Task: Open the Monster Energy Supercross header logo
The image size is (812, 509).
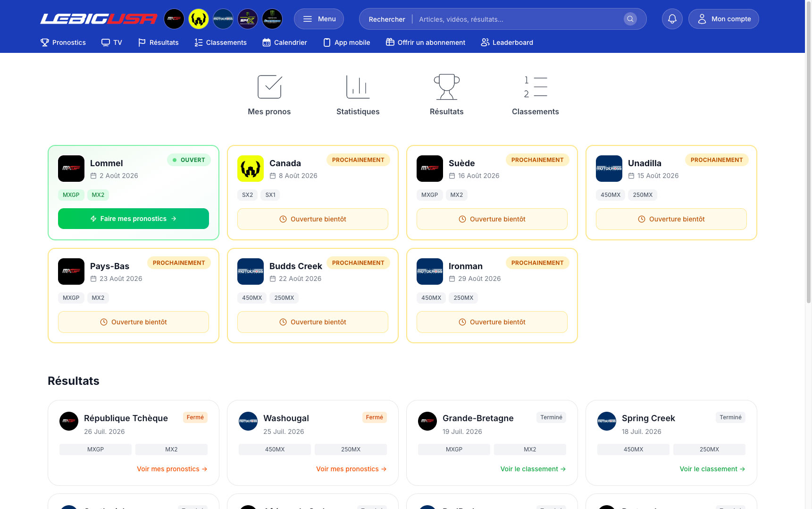Action: (272, 19)
